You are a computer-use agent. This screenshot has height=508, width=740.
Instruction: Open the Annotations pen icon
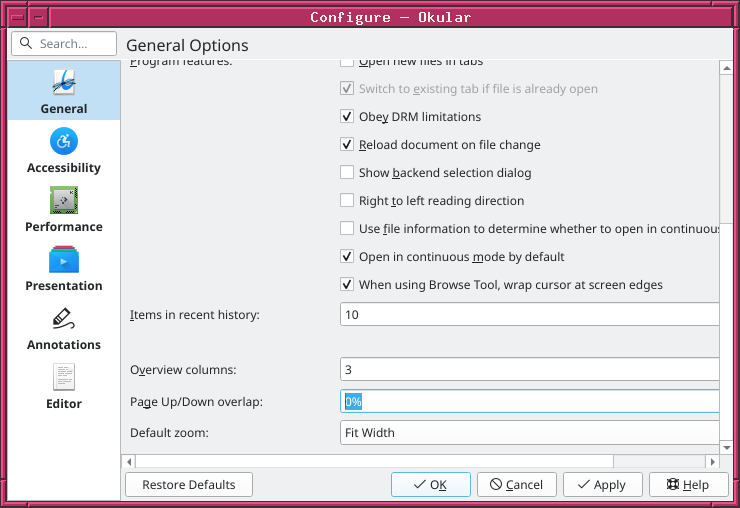coord(64,318)
